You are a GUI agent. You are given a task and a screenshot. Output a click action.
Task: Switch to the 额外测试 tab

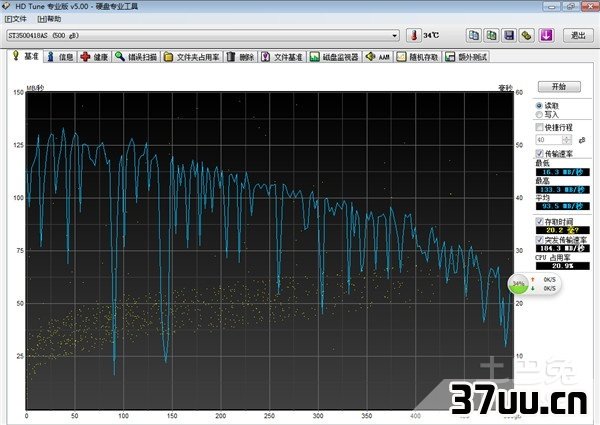click(466, 57)
